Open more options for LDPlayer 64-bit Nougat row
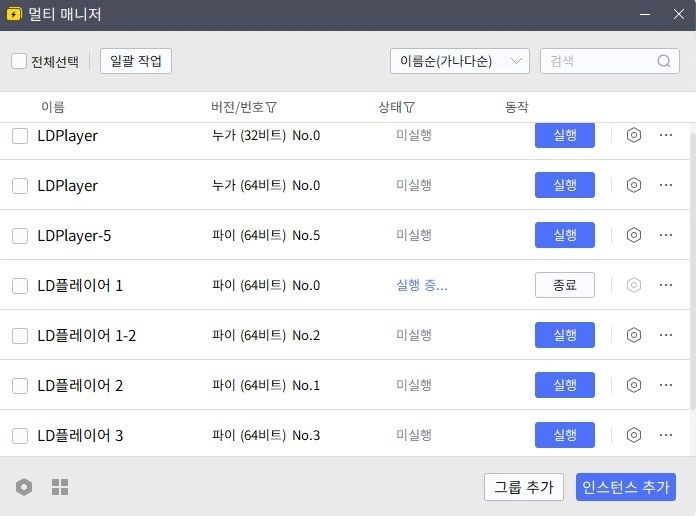The height and width of the screenshot is (516, 696). click(x=666, y=185)
